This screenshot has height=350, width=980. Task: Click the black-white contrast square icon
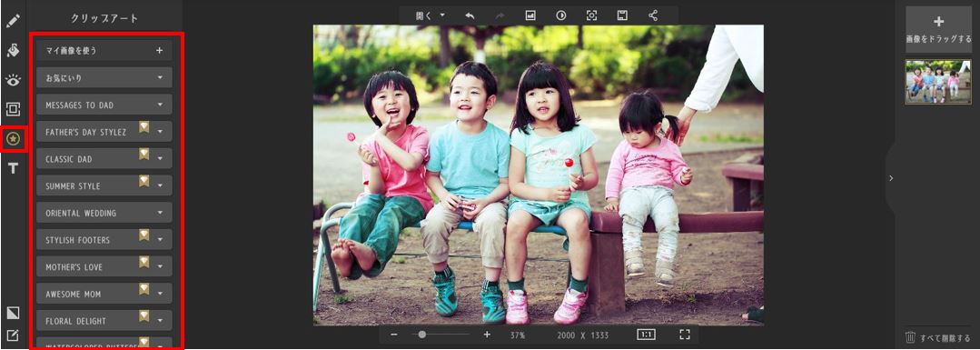coord(13,313)
